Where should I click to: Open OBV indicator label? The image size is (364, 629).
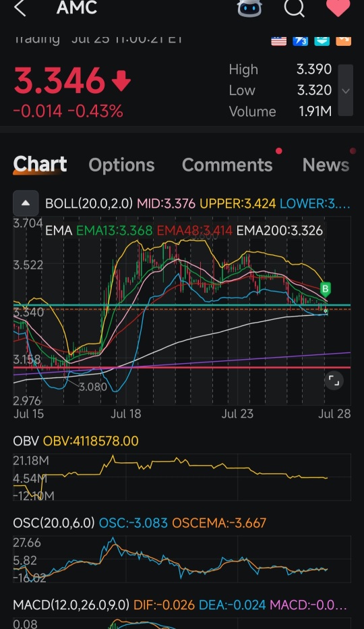pyautogui.click(x=26, y=441)
